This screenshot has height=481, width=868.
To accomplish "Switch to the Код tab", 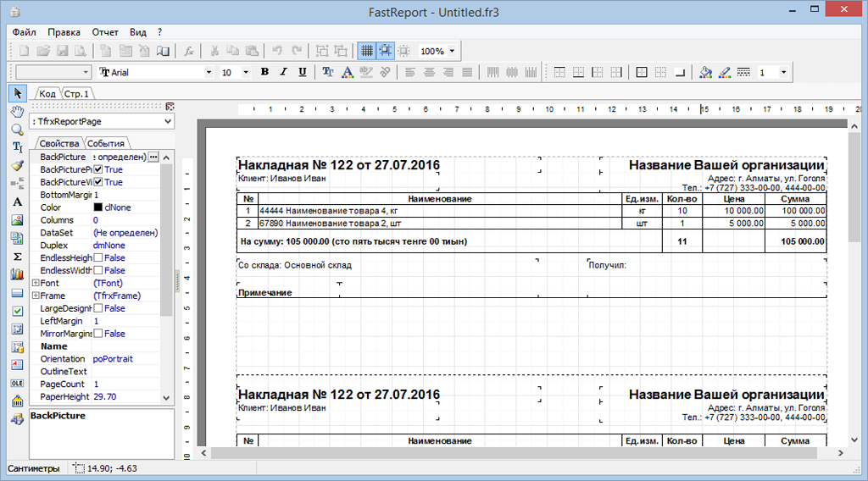I will click(x=47, y=94).
